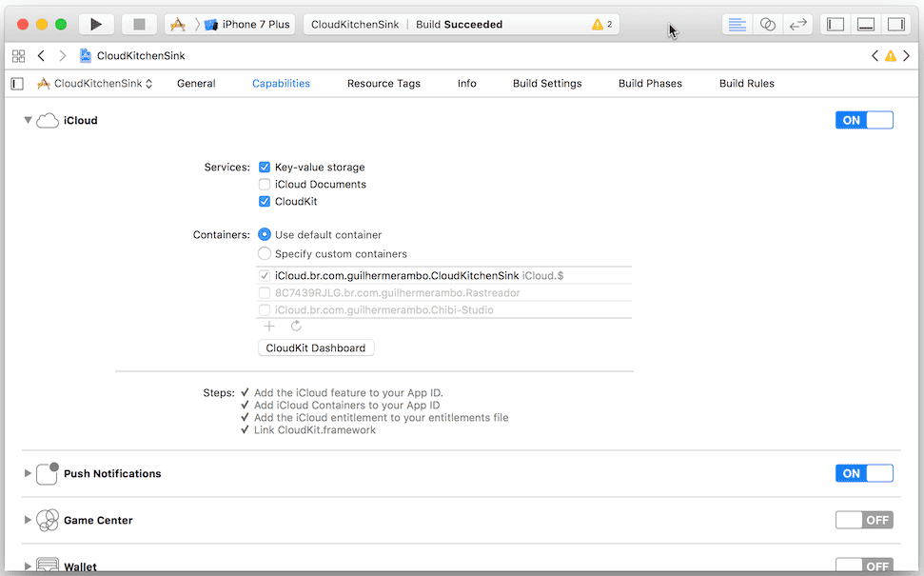Click the iCloud.br.com.guilhermerambo.CloudKitchenSink container row text

[397, 275]
